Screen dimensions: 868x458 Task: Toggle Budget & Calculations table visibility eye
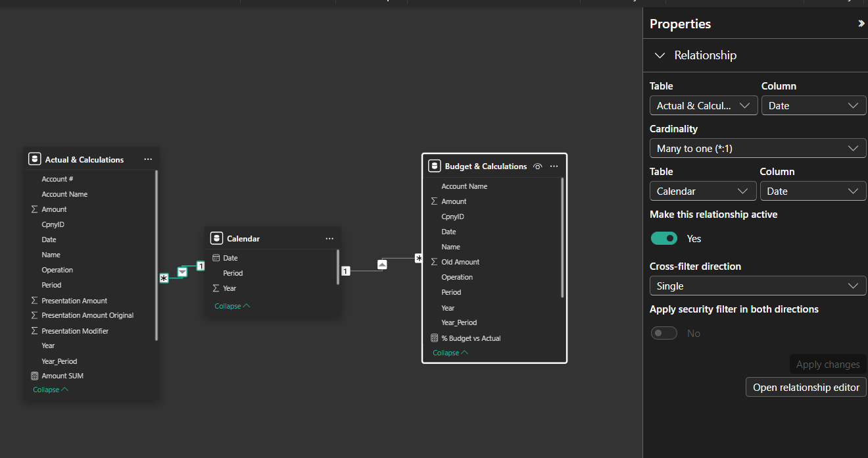[x=537, y=166]
